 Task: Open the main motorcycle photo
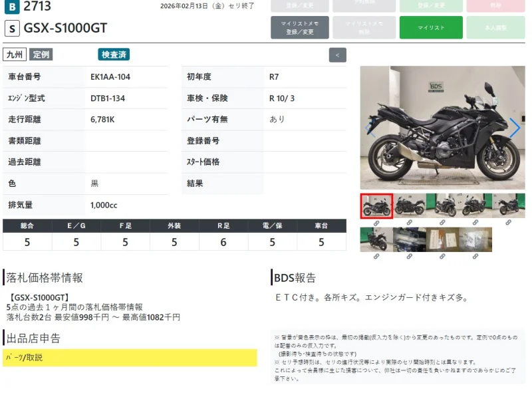[x=442, y=128]
